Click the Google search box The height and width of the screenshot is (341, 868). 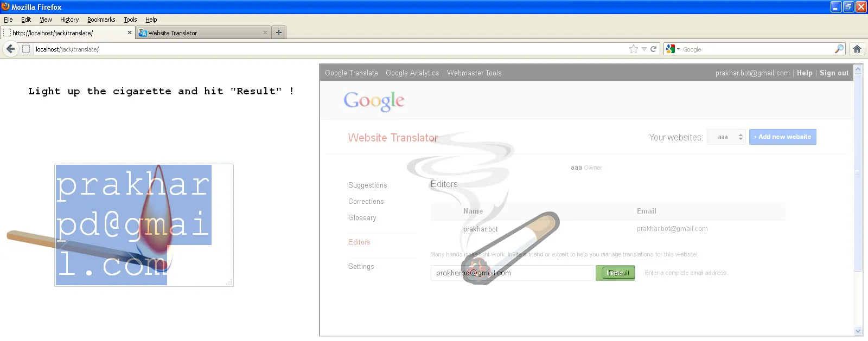coord(757,49)
